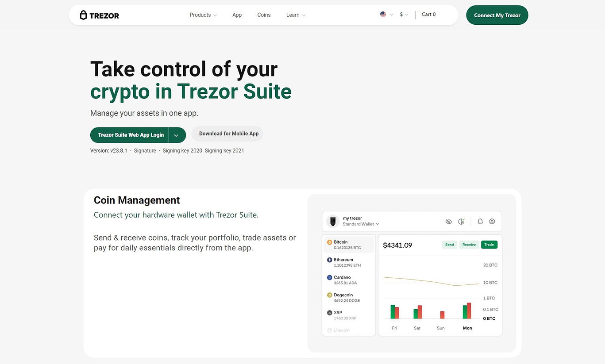Click the Trezor logo in the header
Viewport: 605px width, 364px height.
tap(100, 15)
